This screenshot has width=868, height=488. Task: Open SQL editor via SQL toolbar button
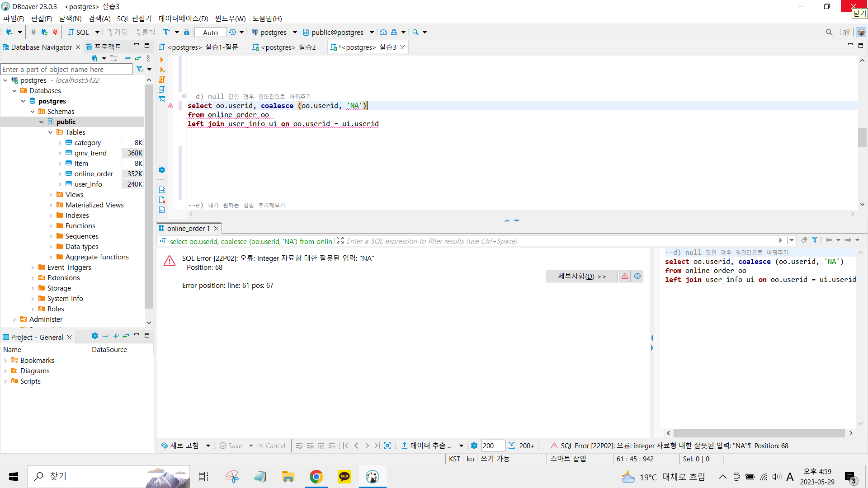tap(78, 32)
